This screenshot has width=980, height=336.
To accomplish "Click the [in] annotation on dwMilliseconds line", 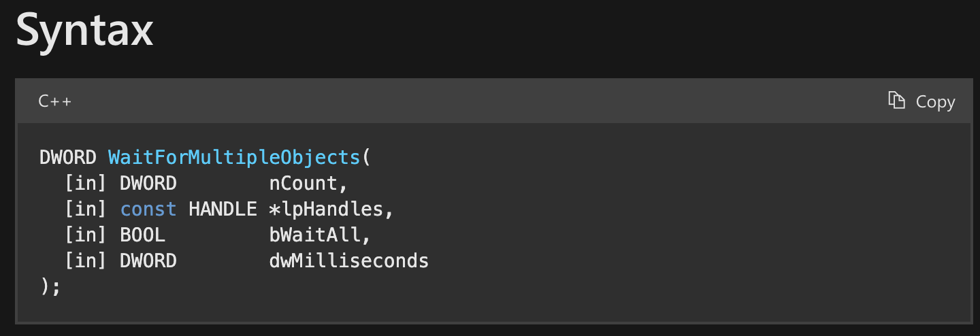I will pos(86,261).
